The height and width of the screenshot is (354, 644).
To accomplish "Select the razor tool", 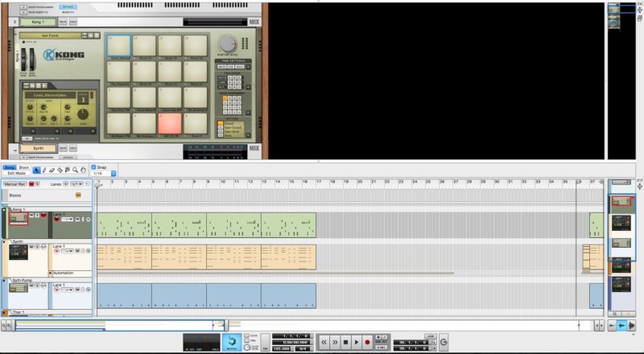I will coord(60,170).
